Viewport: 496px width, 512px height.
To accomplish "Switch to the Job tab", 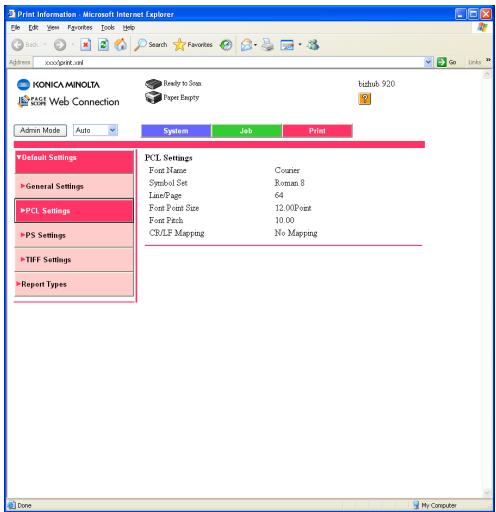I will pos(246,131).
